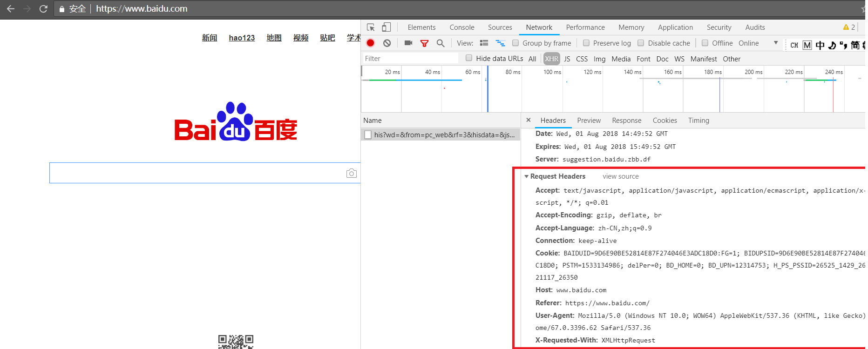
Task: Check the Disable cache option
Action: coord(641,43)
